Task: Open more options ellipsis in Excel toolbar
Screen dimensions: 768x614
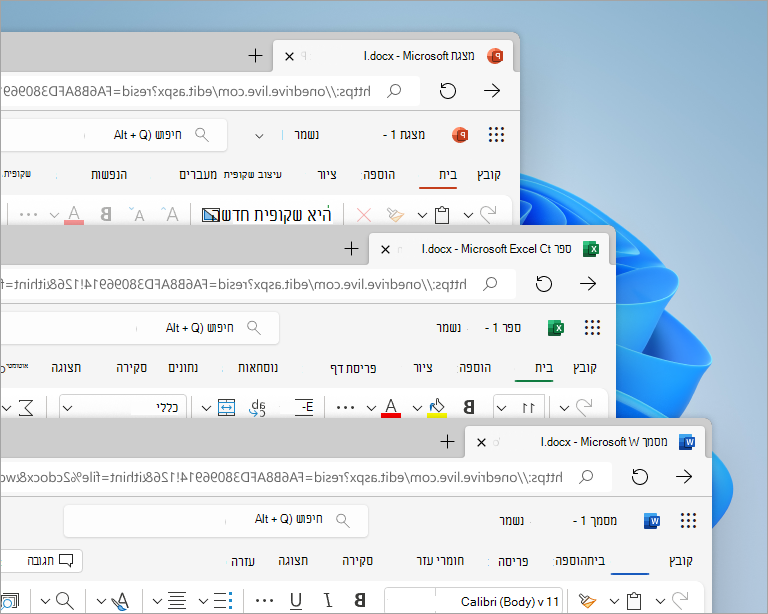Action: point(345,407)
